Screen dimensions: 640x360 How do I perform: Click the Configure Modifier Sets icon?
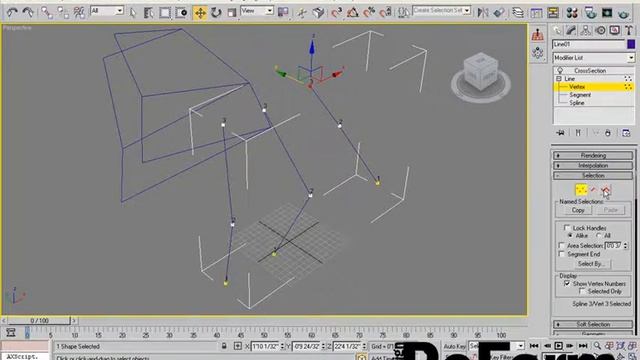coord(626,133)
